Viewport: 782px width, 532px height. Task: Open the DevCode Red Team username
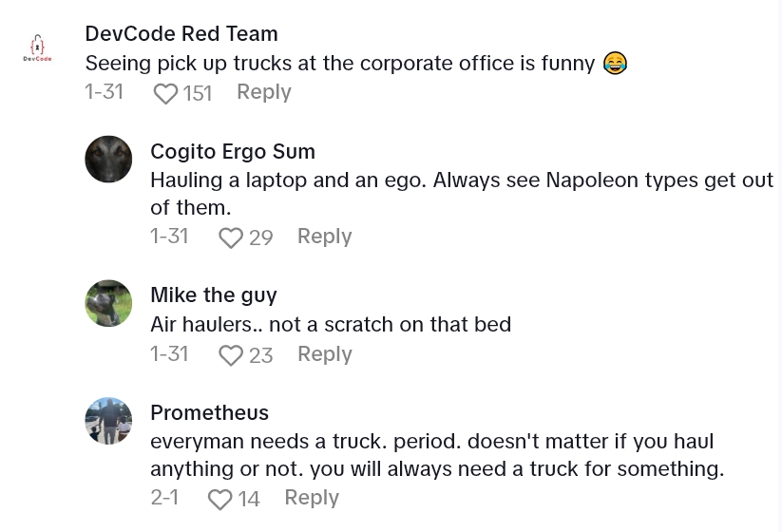(181, 33)
